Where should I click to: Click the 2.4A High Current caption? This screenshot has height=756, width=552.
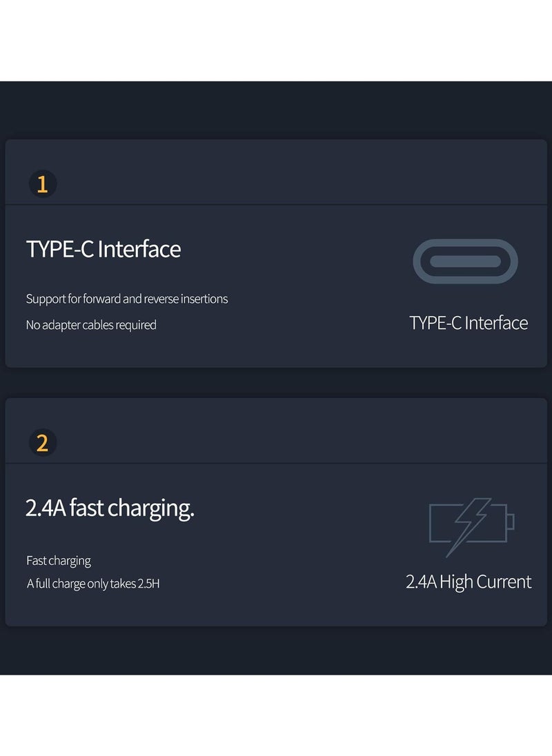[x=468, y=582]
